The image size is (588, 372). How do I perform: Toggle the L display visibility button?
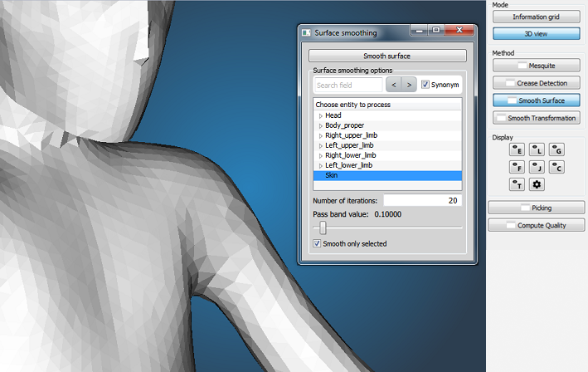tap(537, 149)
